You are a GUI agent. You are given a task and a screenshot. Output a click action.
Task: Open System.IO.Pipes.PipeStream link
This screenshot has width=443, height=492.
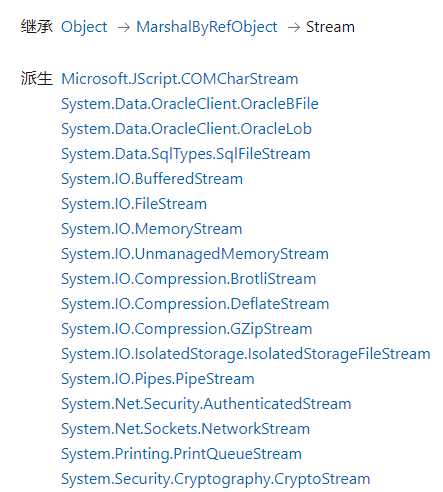pos(158,379)
